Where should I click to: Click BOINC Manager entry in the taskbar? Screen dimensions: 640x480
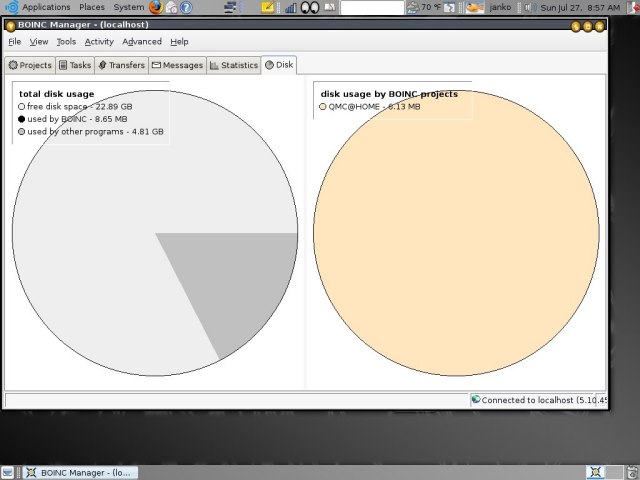(80, 473)
